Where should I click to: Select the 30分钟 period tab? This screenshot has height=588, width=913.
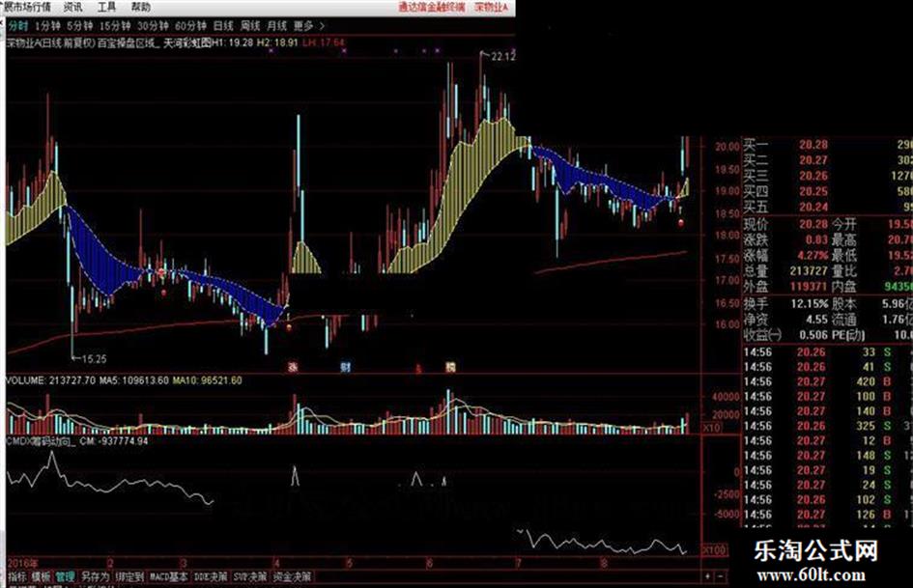153,26
